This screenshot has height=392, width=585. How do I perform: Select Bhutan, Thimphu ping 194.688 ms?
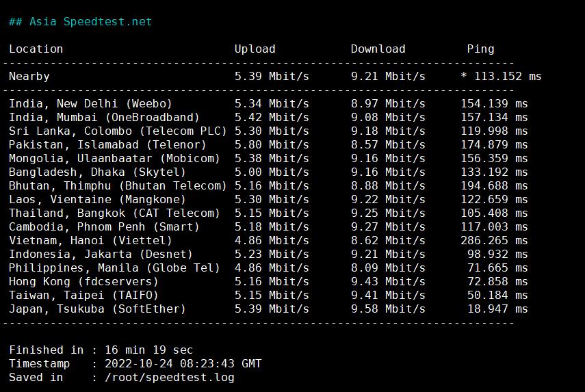point(494,186)
